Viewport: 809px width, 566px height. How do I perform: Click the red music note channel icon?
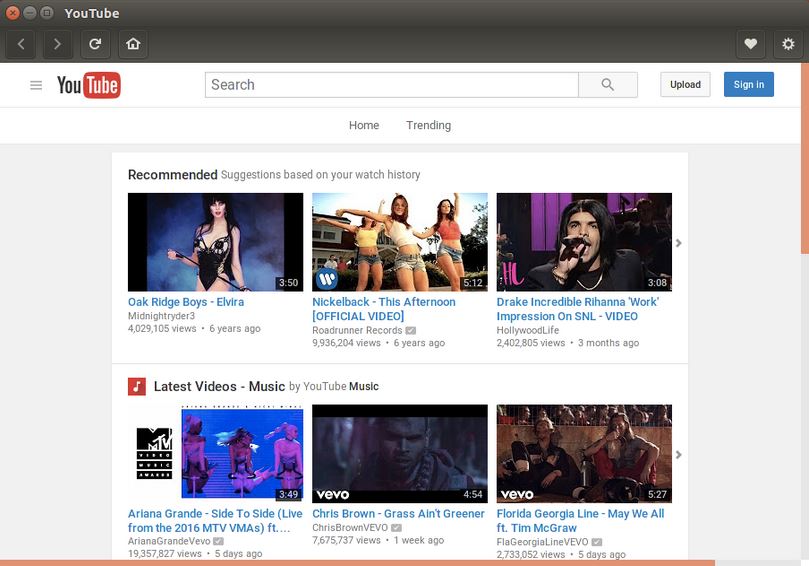click(137, 386)
